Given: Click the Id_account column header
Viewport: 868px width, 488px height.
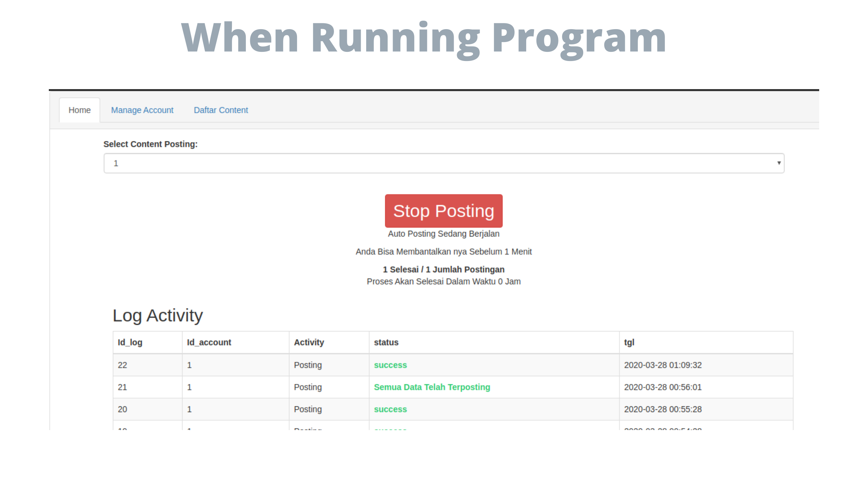Looking at the screenshot, I should pyautogui.click(x=209, y=342).
